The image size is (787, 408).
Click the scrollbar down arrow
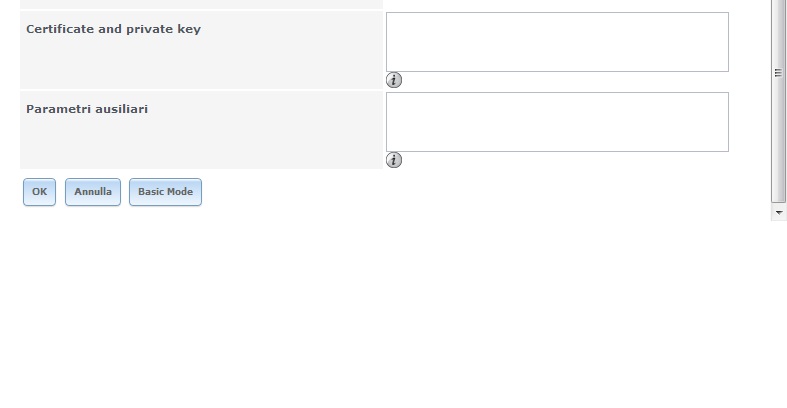click(x=778, y=212)
